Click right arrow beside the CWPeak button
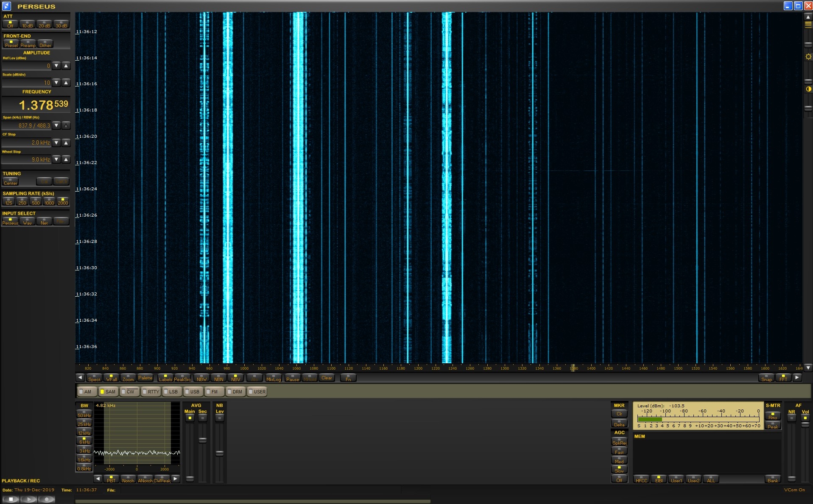 [176, 479]
